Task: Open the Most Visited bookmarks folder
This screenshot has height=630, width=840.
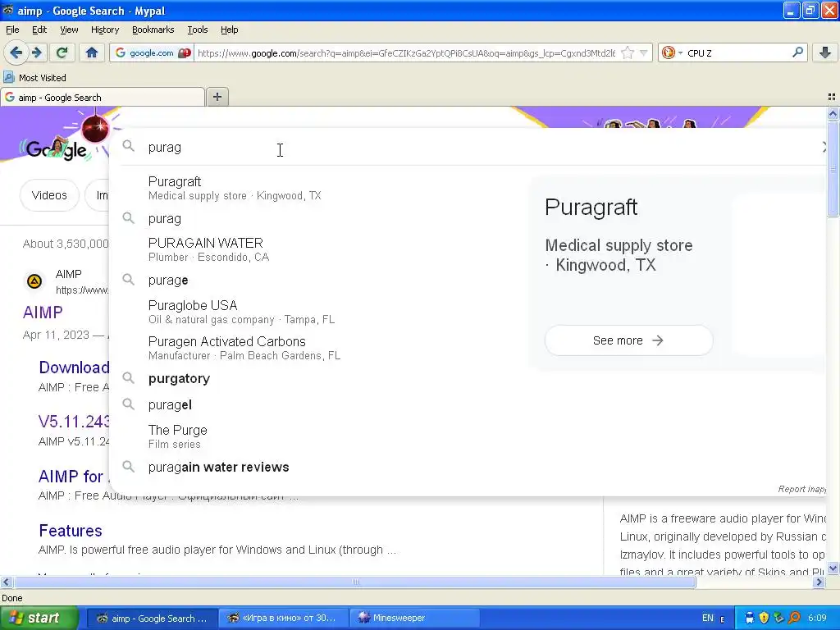Action: pos(35,78)
